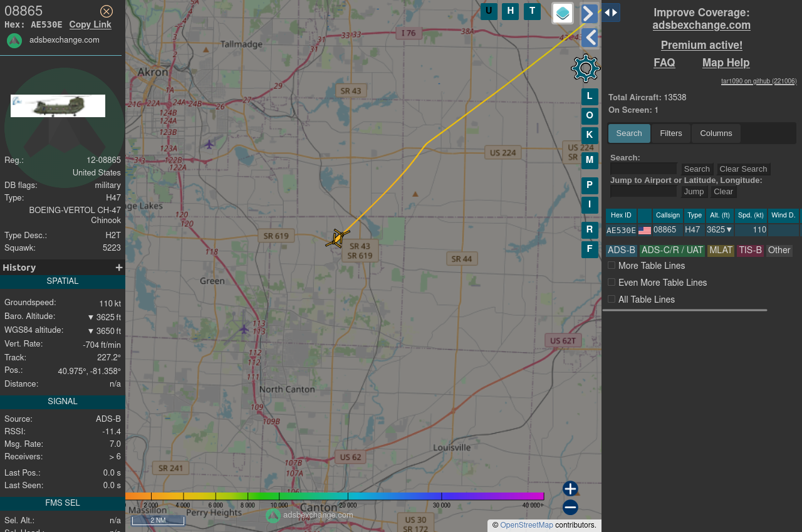The image size is (802, 532).
Task: Click the adsbexchange.com logo icon in sidebar
Action: click(14, 41)
